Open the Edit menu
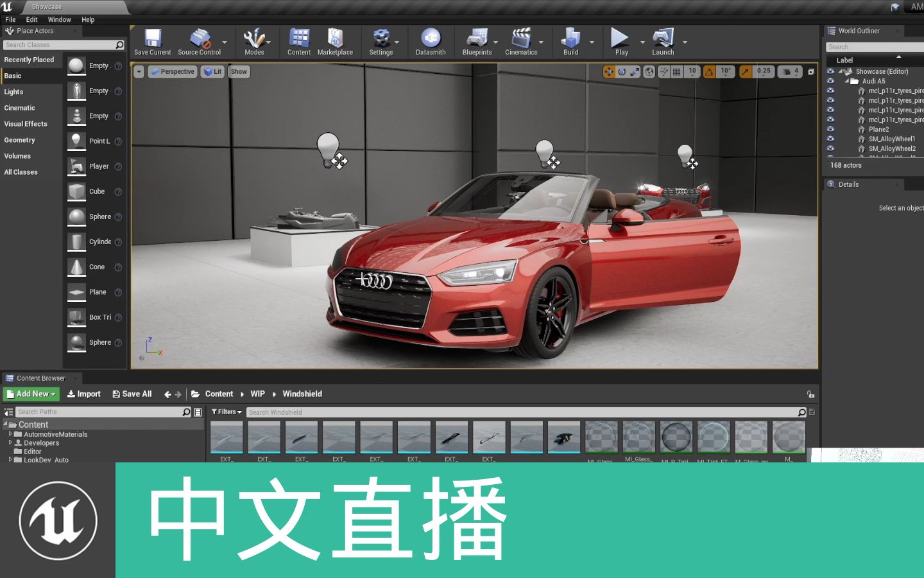 [31, 19]
